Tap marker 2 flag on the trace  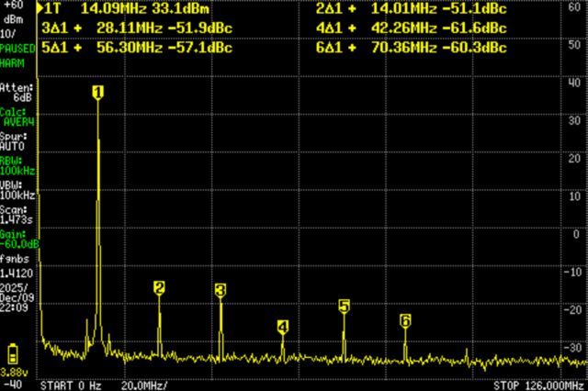coord(159,288)
